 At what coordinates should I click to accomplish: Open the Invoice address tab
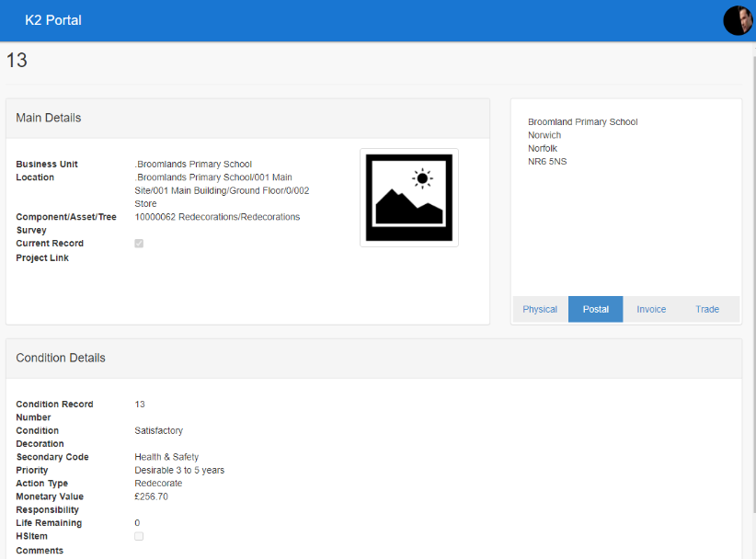pyautogui.click(x=651, y=309)
